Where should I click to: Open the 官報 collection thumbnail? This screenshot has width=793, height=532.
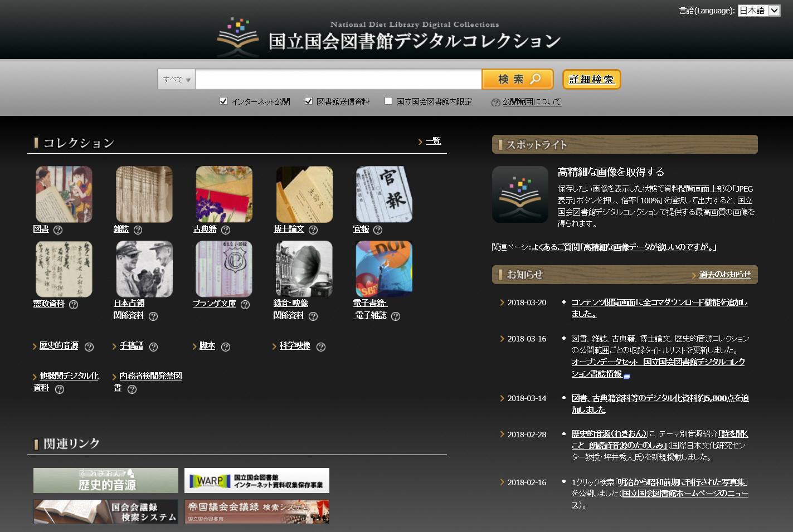click(x=384, y=194)
